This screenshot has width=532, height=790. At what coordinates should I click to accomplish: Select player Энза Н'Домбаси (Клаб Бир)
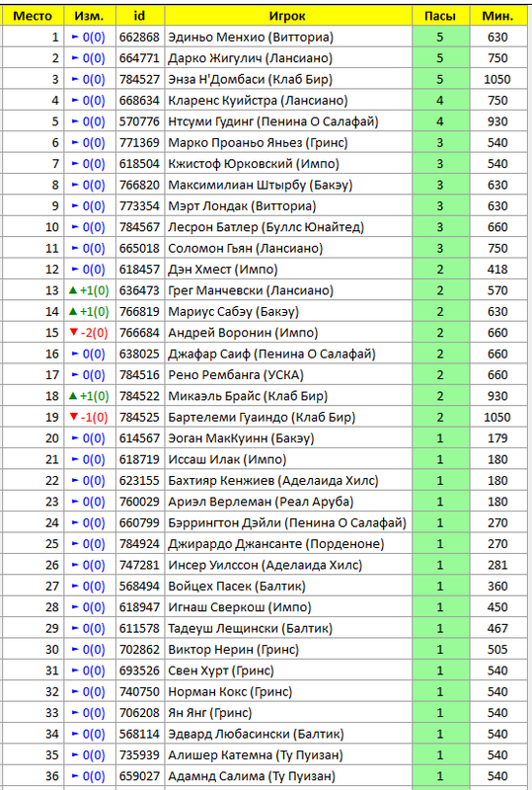click(x=251, y=80)
